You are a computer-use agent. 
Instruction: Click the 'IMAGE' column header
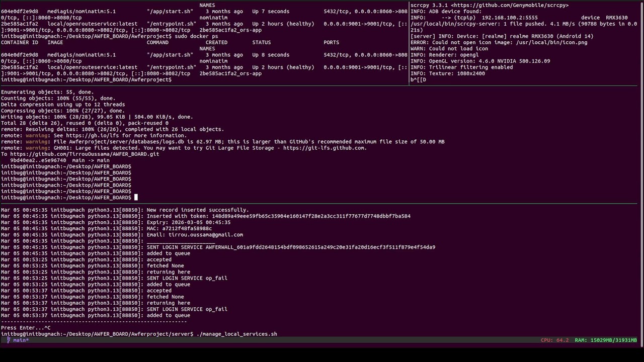pyautogui.click(x=55, y=42)
